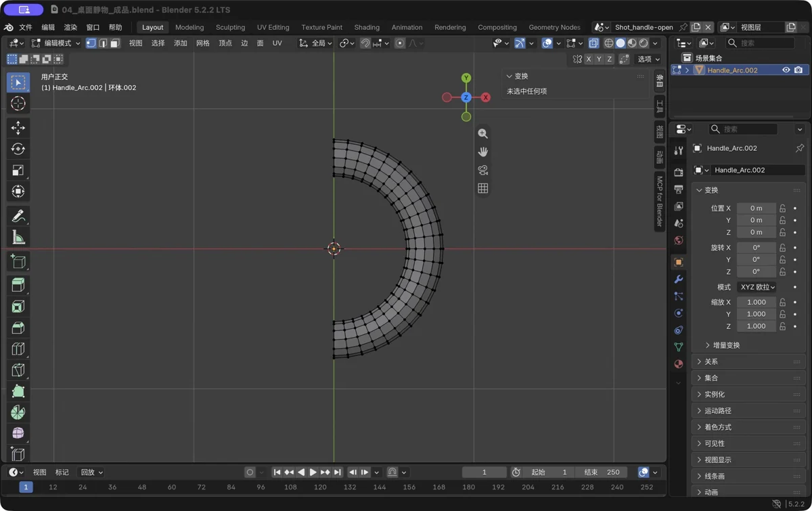Image resolution: width=812 pixels, height=511 pixels.
Task: Play the animation forward
Action: coord(313,472)
